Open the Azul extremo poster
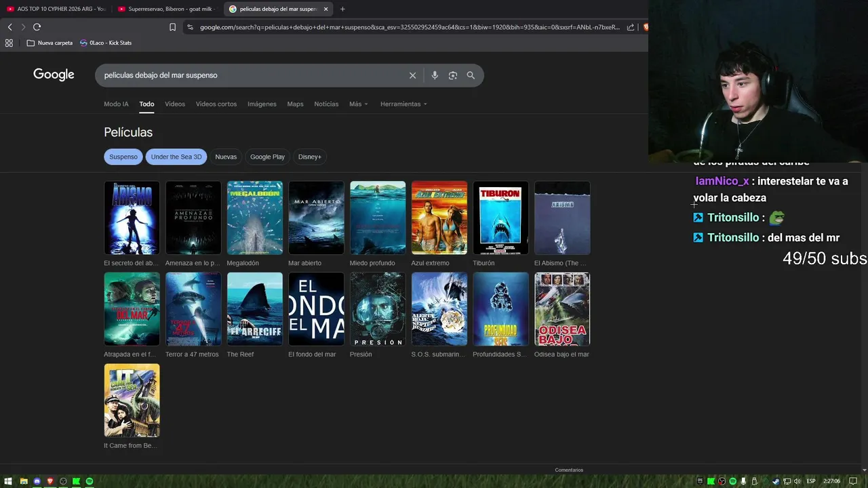The image size is (868, 488). point(439,218)
